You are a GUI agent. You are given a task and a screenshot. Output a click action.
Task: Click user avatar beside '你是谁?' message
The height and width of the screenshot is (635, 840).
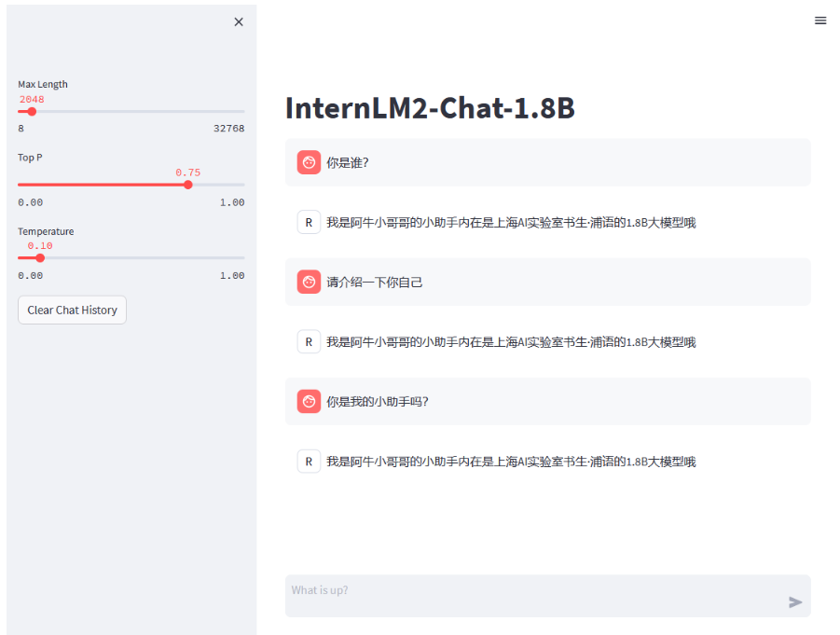[x=309, y=162]
